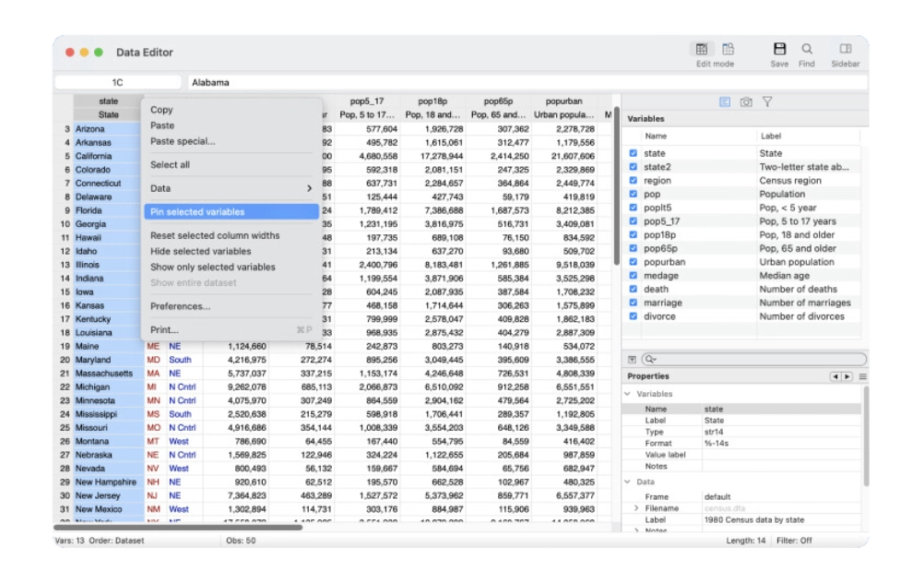Click the popurban column header
Image resolution: width=924 pixels, height=583 pixels.
563,101
